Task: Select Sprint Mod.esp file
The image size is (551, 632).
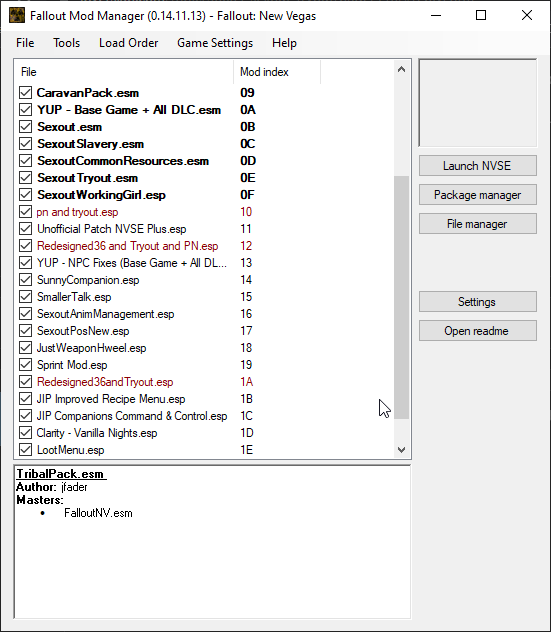Action: click(72, 365)
